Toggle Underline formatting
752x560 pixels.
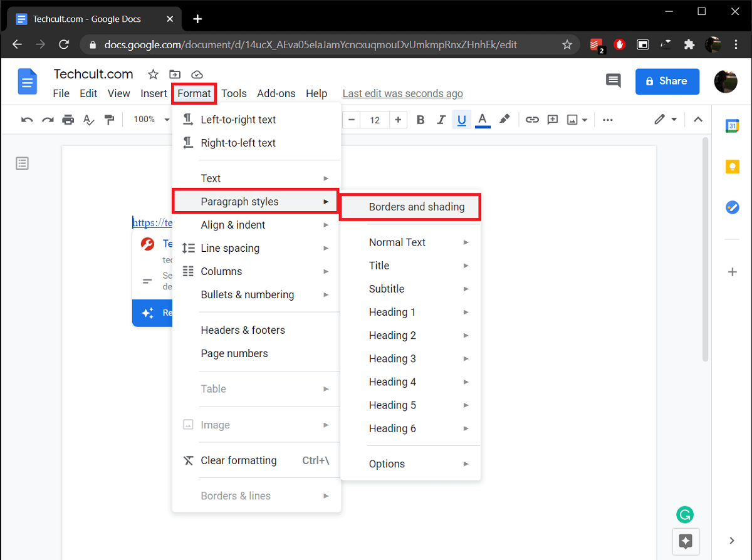pos(462,120)
